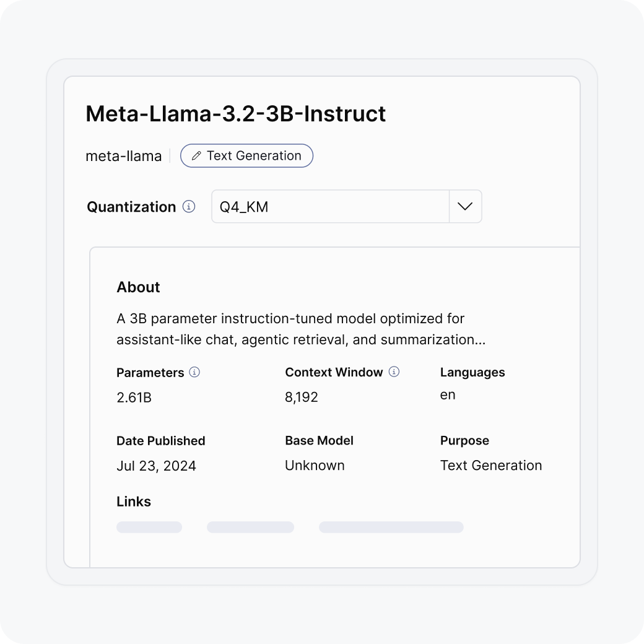Click the middle placeholder link under Links
The image size is (644, 644).
(250, 528)
